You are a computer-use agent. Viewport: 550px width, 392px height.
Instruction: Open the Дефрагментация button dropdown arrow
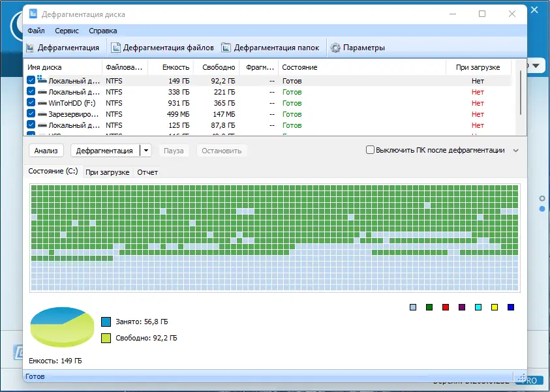tap(146, 151)
